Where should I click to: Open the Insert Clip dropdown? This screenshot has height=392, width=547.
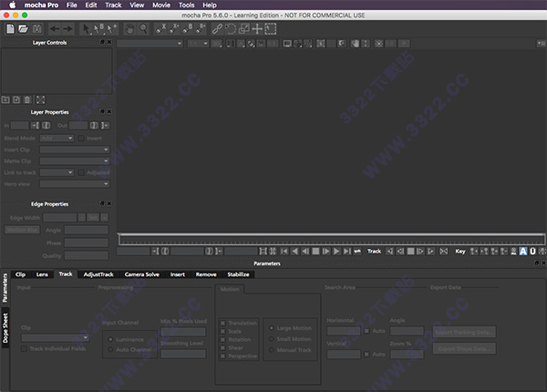(75, 150)
